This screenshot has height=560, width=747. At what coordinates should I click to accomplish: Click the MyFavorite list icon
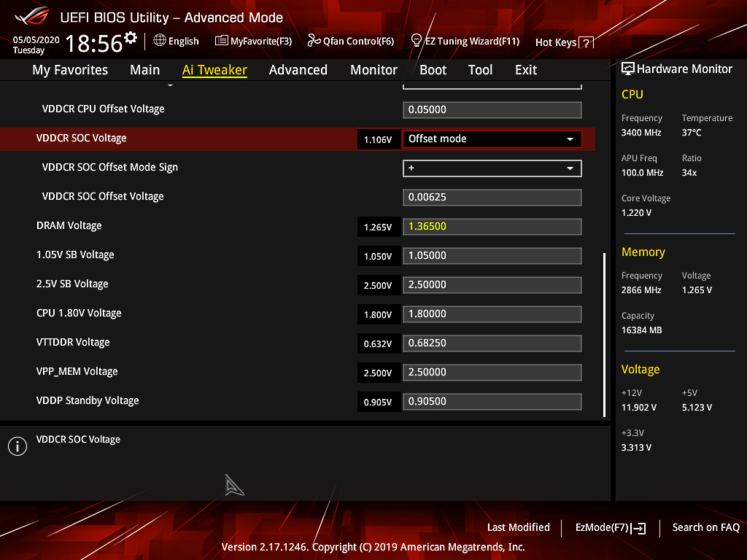coord(222,41)
